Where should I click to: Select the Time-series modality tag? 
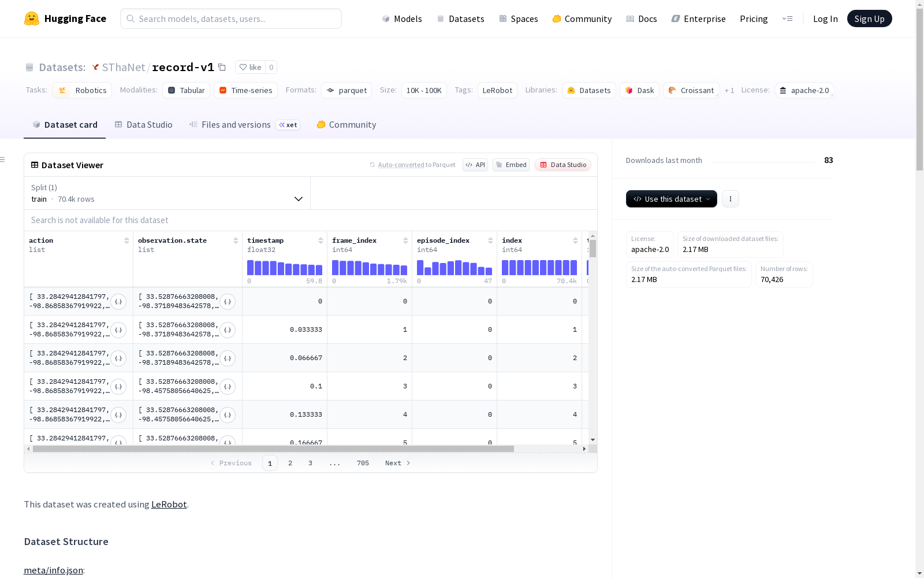(x=245, y=90)
